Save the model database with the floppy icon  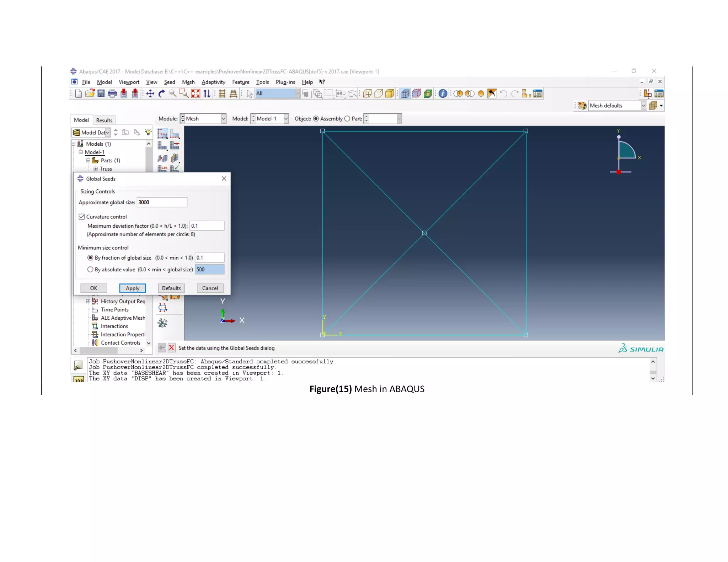click(101, 94)
